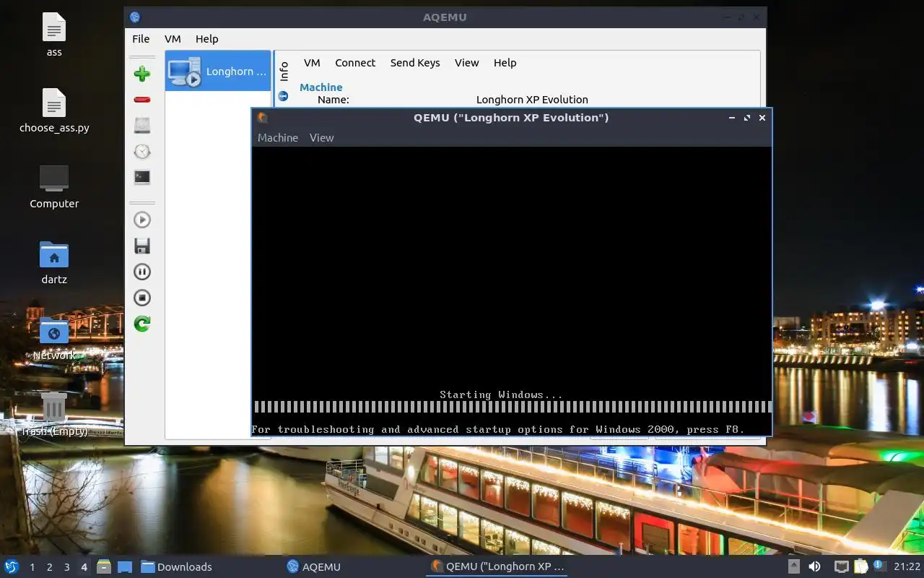Open the Help menu in AQEMU menu bar

pyautogui.click(x=206, y=39)
